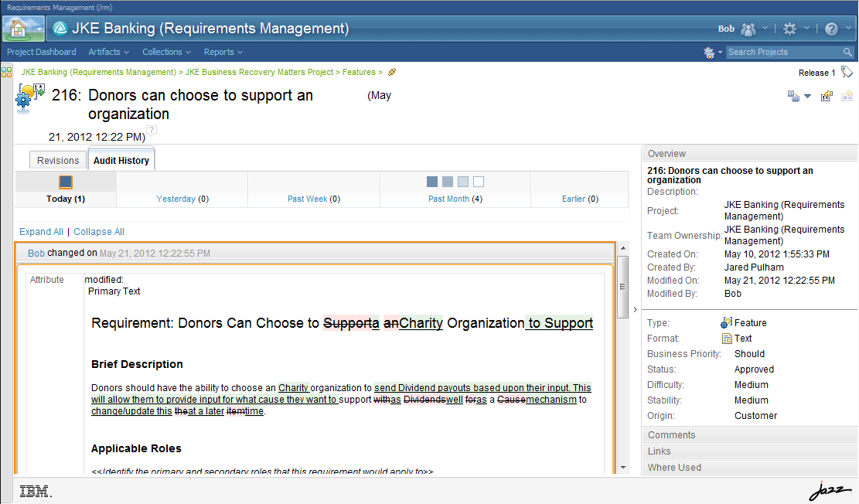Image resolution: width=859 pixels, height=504 pixels.
Task: Select the Audit History tab
Action: click(x=121, y=160)
